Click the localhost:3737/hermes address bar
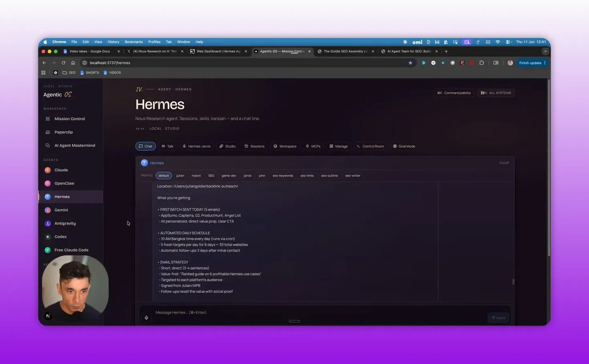 [x=244, y=63]
